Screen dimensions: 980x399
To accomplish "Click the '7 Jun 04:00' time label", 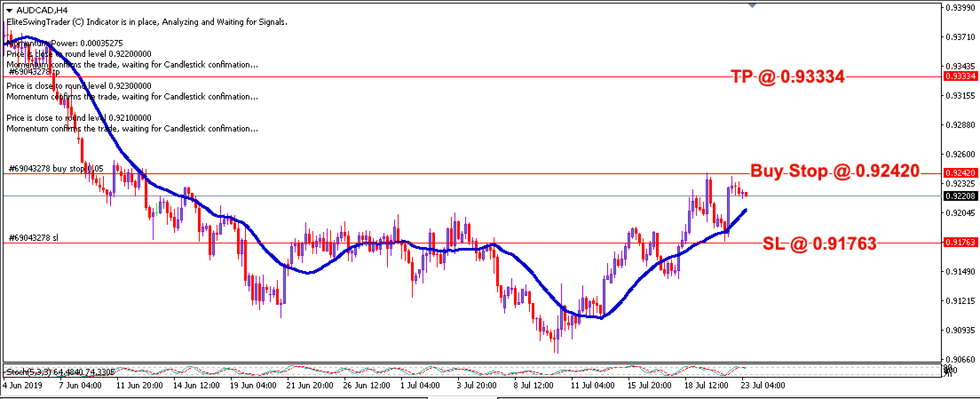I will click(x=80, y=385).
